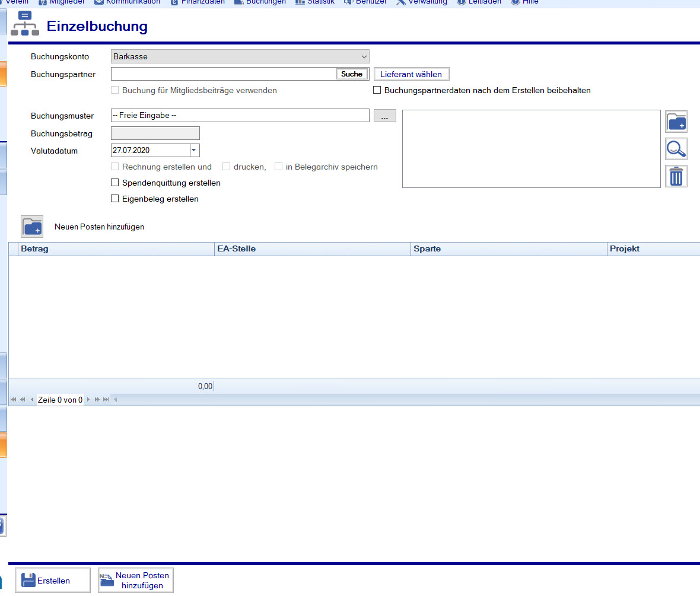This screenshot has height=596, width=700.
Task: Click the go-to-last-row icon in the grid pager
Action: point(107,399)
